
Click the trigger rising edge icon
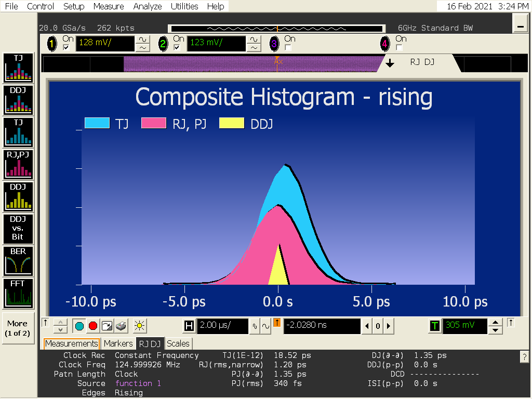[511, 323]
